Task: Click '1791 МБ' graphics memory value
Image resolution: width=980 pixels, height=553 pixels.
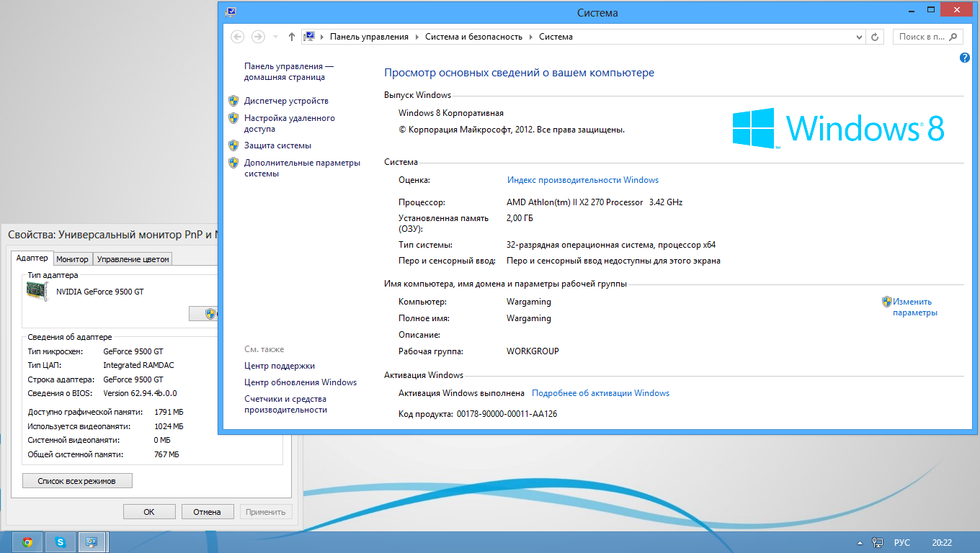Action: point(169,413)
